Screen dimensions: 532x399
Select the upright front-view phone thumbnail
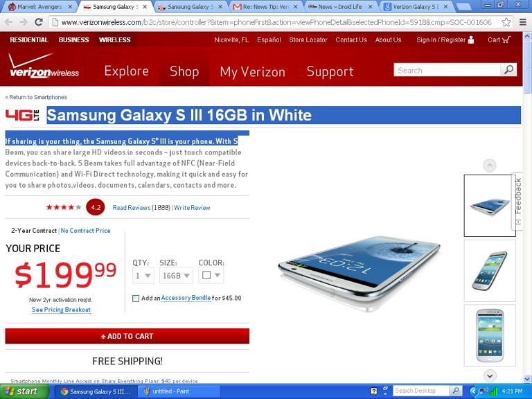pos(490,335)
